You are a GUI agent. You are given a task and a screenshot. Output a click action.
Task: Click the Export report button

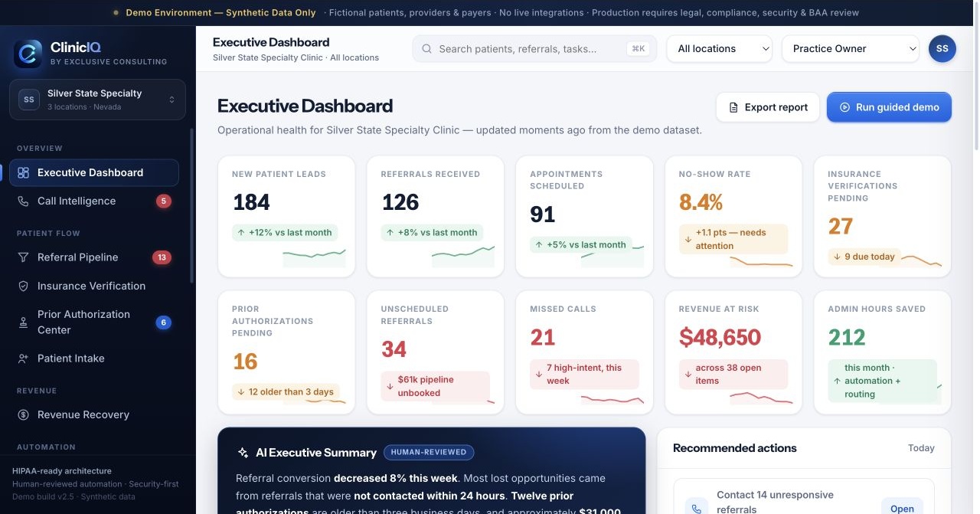click(768, 107)
